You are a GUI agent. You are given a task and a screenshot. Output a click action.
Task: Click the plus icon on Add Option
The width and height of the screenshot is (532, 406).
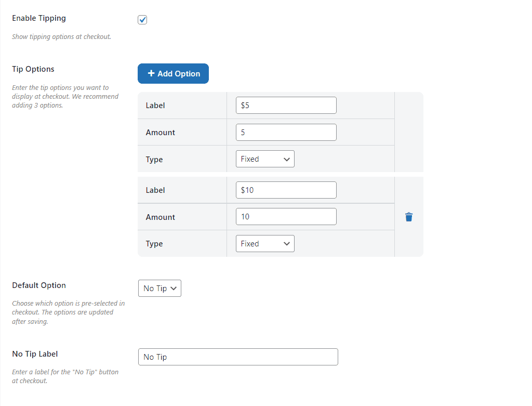click(x=151, y=74)
